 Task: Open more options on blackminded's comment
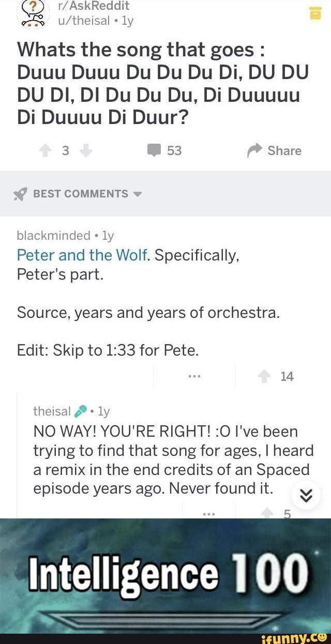(x=194, y=376)
